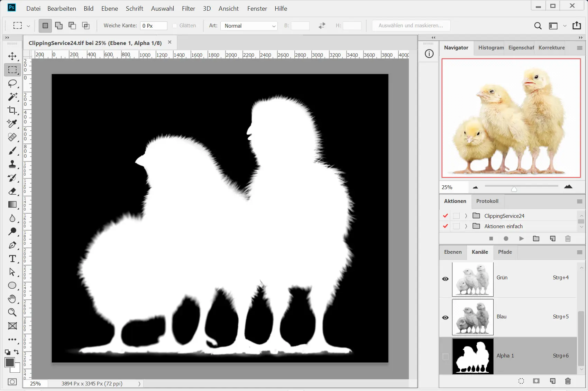
Task: Select the Type tool
Action: click(12, 259)
